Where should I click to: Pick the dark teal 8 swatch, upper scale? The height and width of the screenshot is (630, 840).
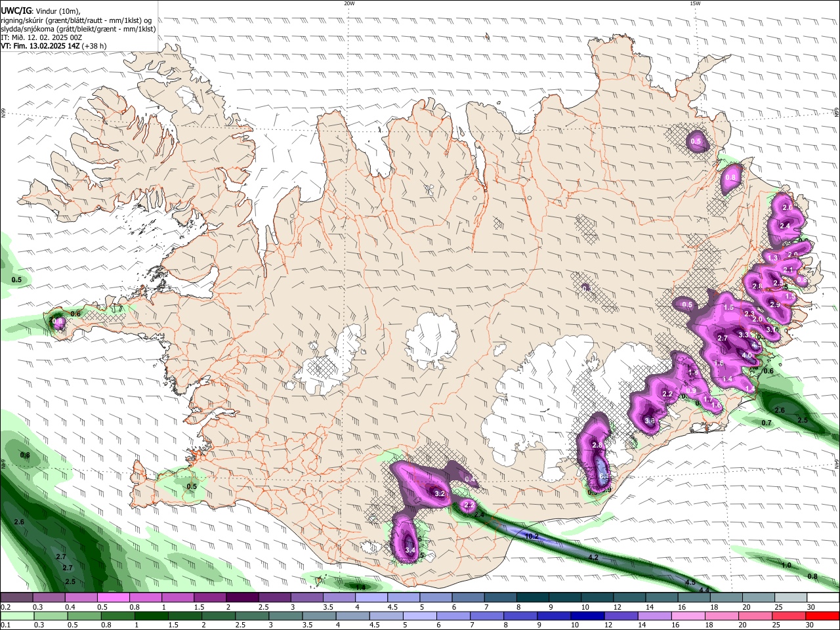532,598
